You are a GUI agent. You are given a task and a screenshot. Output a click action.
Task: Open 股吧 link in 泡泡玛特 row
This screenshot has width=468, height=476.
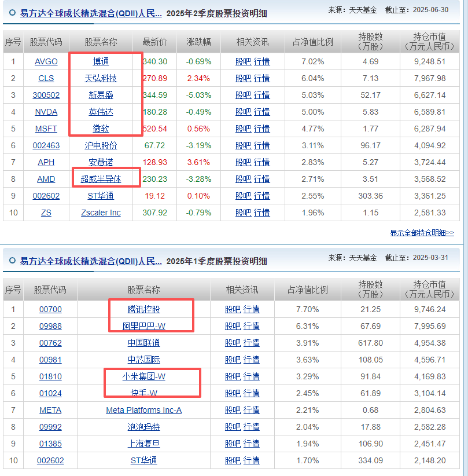click(233, 427)
